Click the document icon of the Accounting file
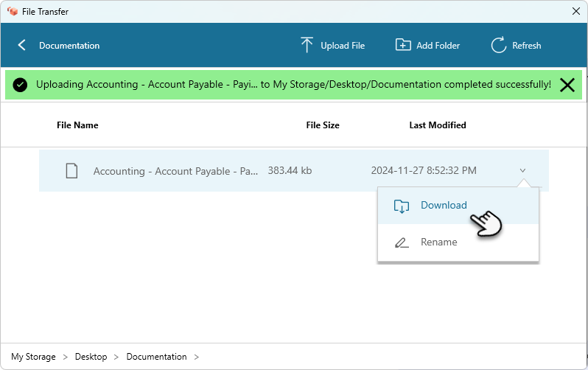 click(x=71, y=171)
